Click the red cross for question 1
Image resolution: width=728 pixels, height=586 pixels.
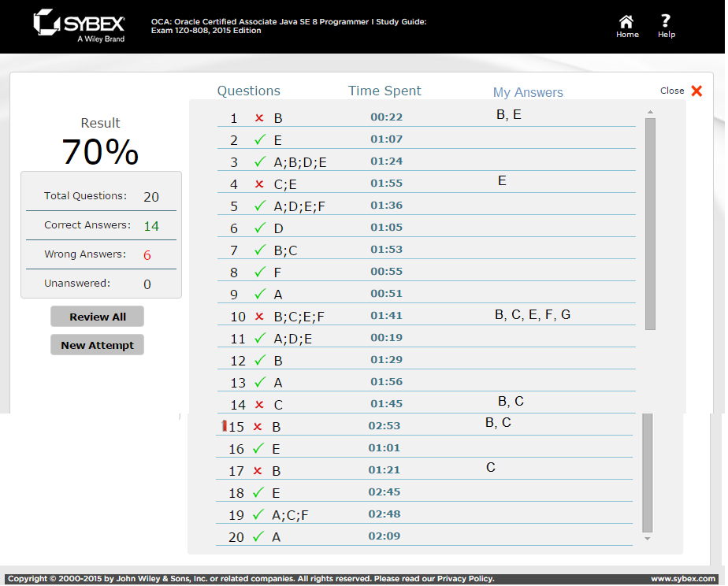coord(259,118)
